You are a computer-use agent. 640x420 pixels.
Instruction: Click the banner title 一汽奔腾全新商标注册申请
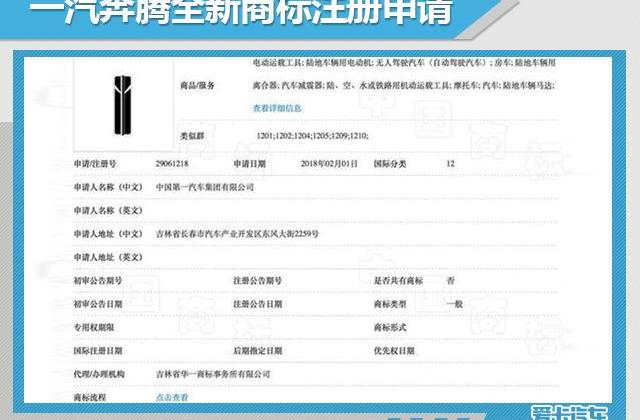click(241, 11)
